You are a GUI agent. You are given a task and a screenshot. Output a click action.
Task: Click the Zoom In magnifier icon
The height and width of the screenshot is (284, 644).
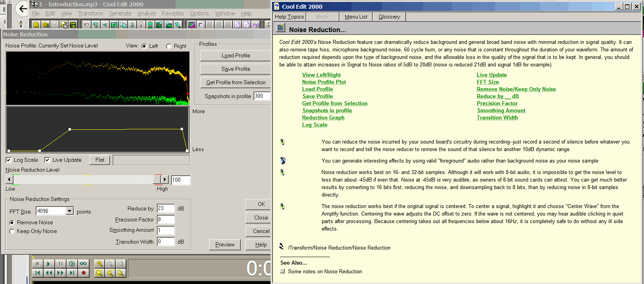tap(99, 263)
